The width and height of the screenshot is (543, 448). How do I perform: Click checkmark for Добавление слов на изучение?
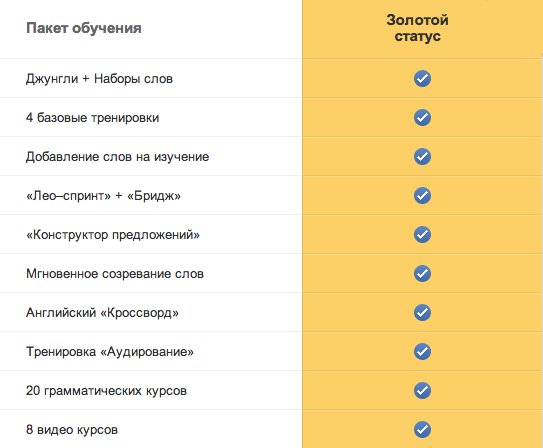(422, 156)
